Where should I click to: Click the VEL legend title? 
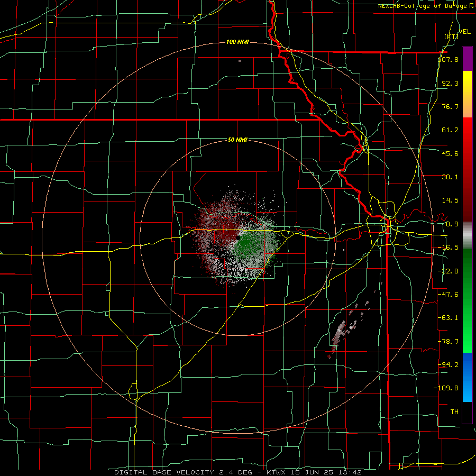tap(465, 32)
